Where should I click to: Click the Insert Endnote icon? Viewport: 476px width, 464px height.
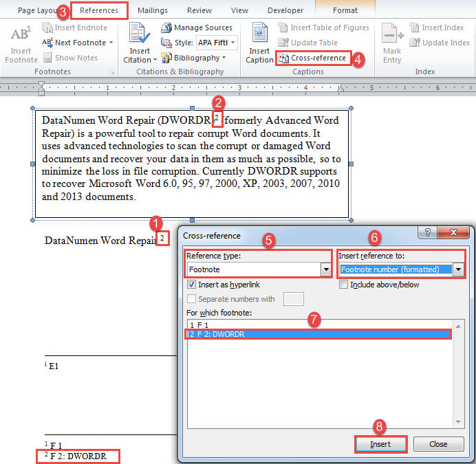[47, 27]
